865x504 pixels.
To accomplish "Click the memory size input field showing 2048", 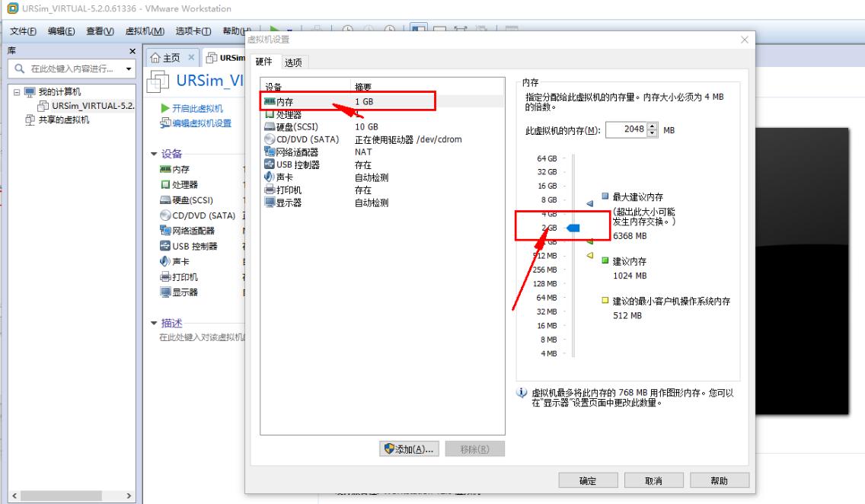I will (x=626, y=129).
